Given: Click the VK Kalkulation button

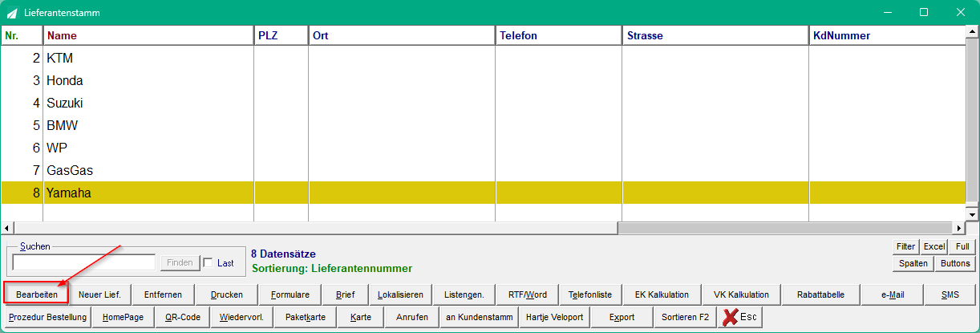Looking at the screenshot, I should [x=741, y=294].
